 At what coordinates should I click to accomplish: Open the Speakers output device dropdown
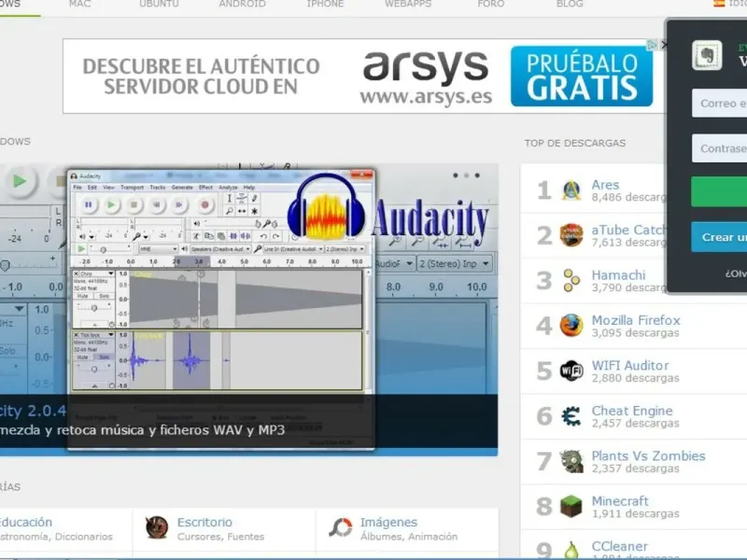pos(219,249)
